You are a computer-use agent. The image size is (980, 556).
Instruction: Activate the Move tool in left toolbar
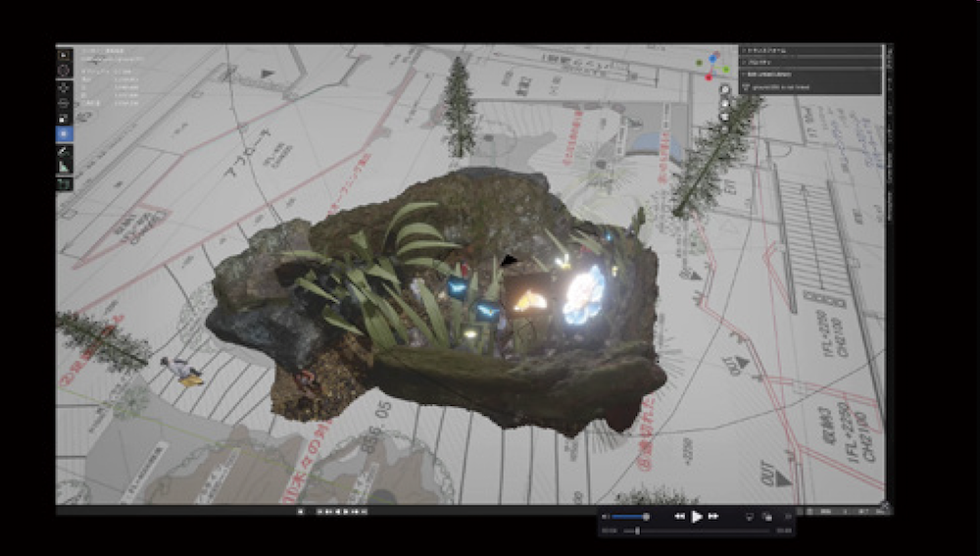pos(64,87)
